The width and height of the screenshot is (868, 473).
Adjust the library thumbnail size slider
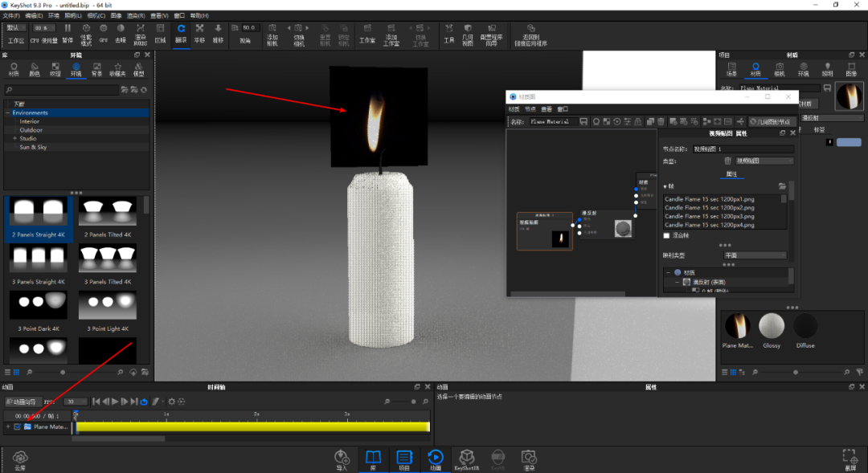(x=63, y=373)
